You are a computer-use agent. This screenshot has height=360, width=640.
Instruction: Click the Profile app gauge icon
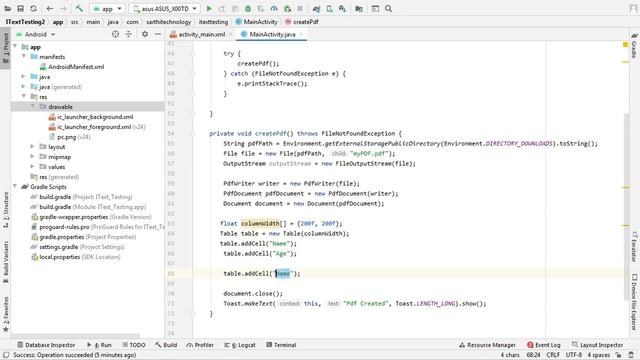tap(274, 9)
